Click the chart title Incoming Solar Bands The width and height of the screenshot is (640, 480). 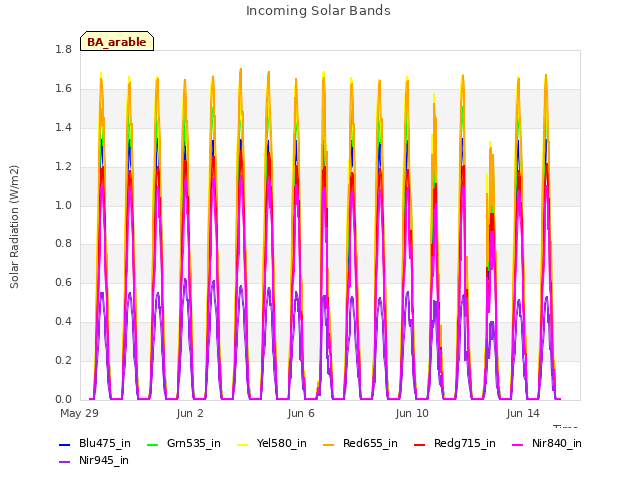[x=318, y=11]
